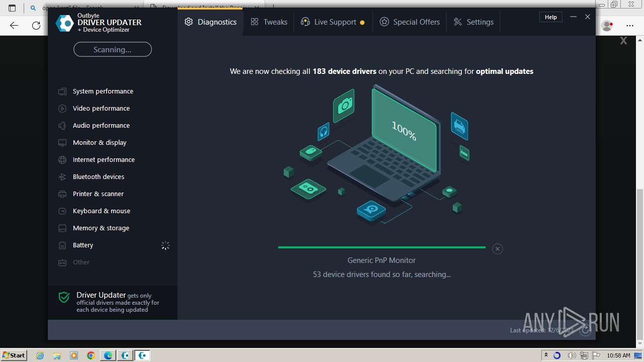Screen dimensions: 644x362
Task: Select Internet performance category
Action: coord(104,160)
